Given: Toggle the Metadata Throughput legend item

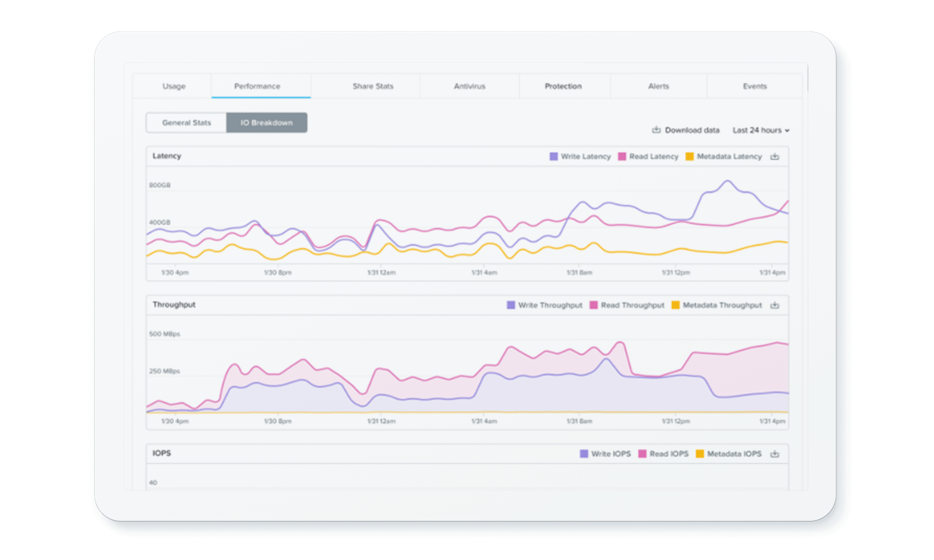Looking at the screenshot, I should 675,305.
